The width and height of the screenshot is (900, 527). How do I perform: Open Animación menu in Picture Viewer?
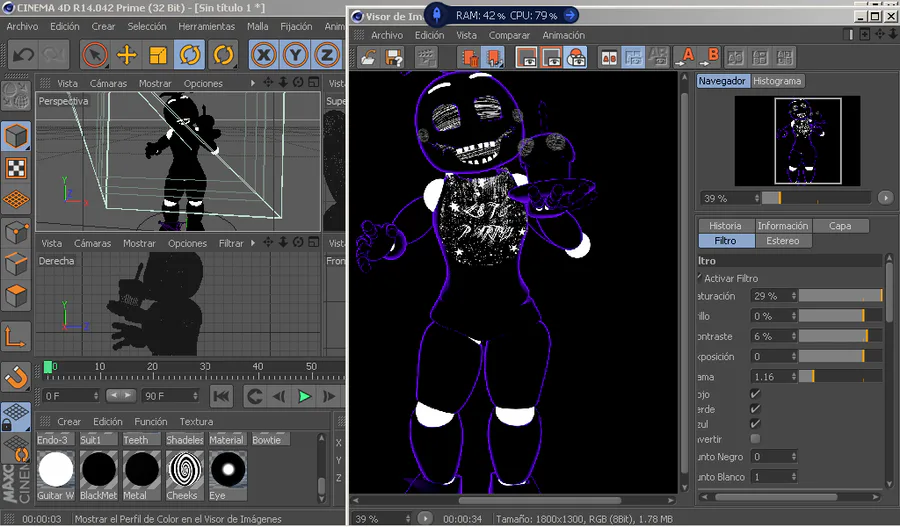tap(564, 36)
